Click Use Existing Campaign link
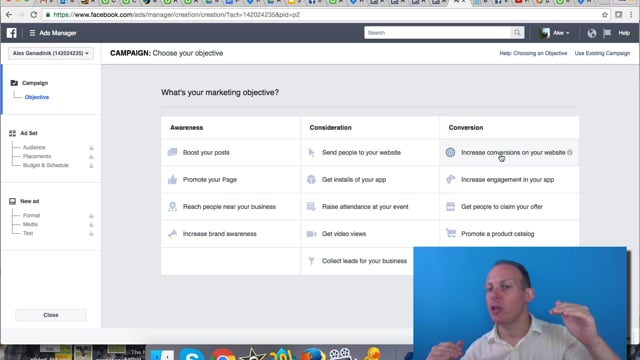This screenshot has height=360, width=640. coord(602,53)
